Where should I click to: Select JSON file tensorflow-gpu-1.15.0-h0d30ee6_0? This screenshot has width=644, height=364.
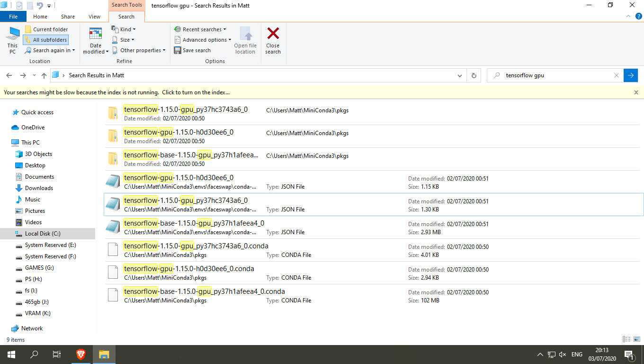point(374,182)
